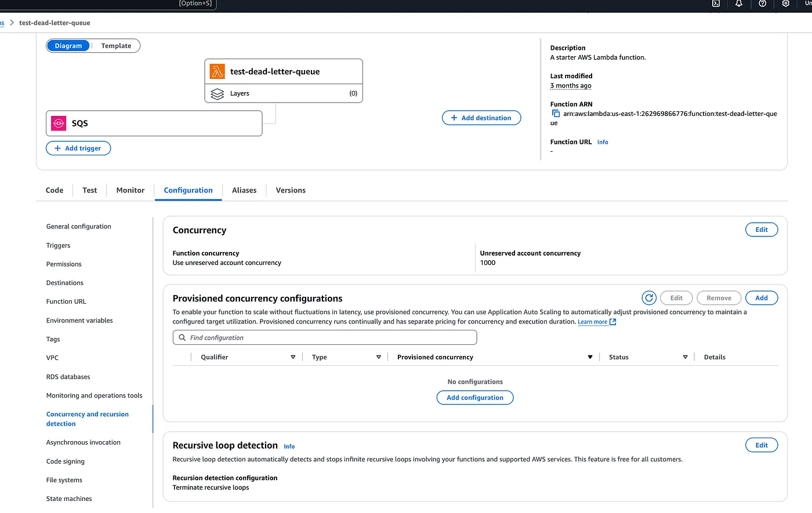This screenshot has width=812, height=513.
Task: Open Info link next to Function URL
Action: pyautogui.click(x=603, y=142)
